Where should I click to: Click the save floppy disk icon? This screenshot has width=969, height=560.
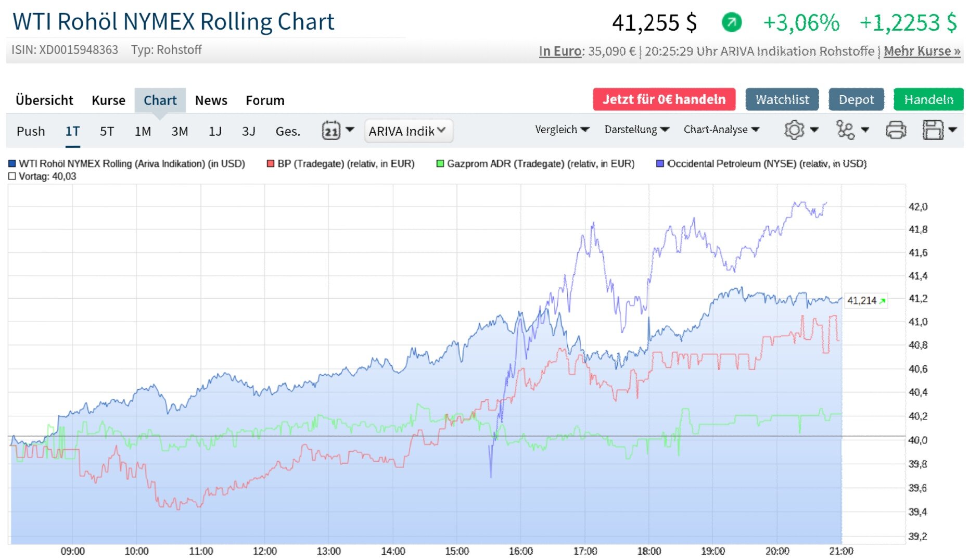click(933, 130)
